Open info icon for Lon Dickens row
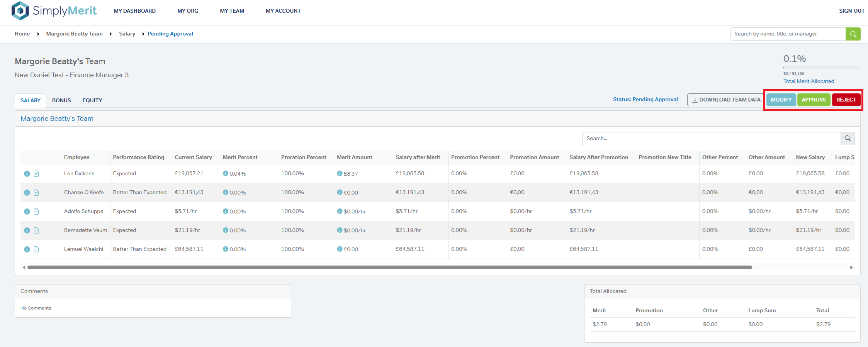Screen dimensions: 868x347 [x=27, y=174]
